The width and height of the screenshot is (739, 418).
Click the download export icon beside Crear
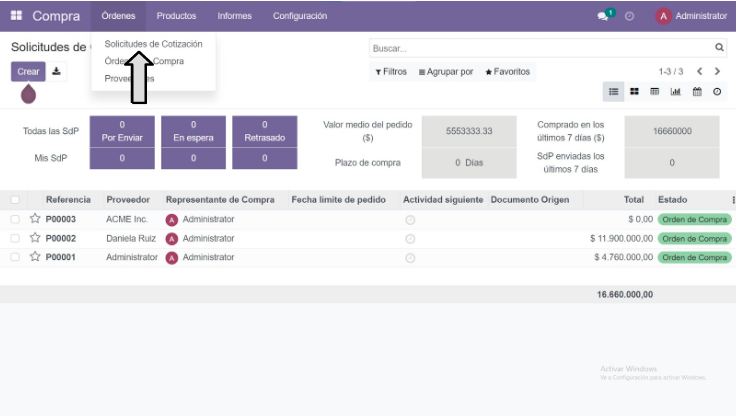(56, 72)
